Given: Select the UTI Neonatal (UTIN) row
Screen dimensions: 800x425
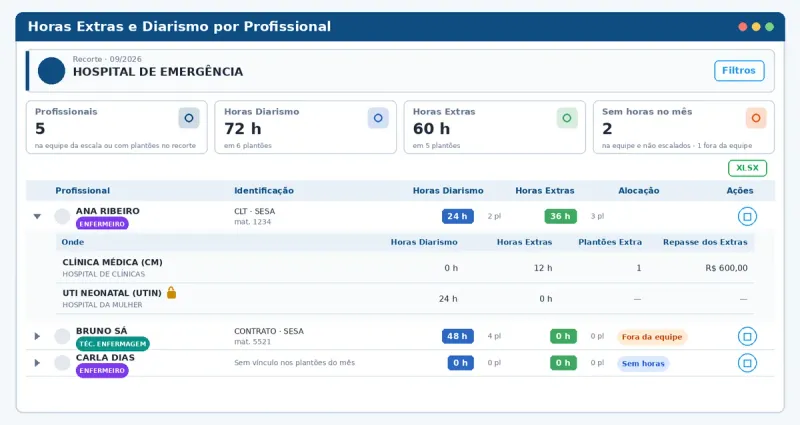Looking at the screenshot, I should [x=405, y=298].
